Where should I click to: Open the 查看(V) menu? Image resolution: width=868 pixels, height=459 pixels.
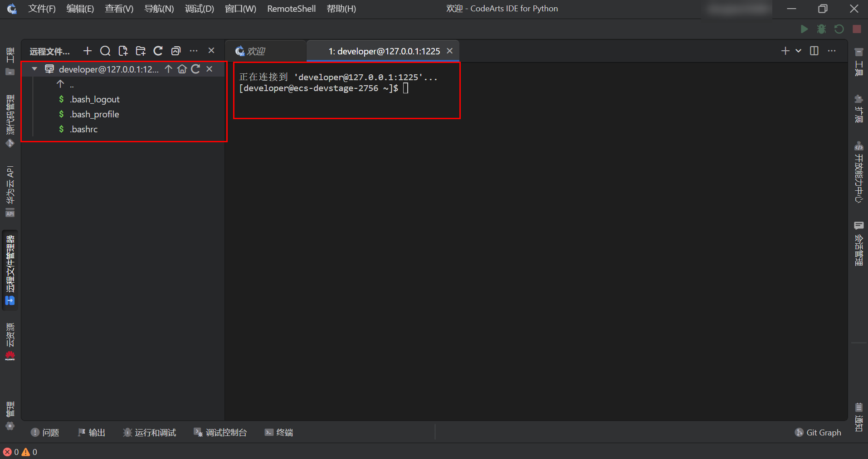(119, 9)
